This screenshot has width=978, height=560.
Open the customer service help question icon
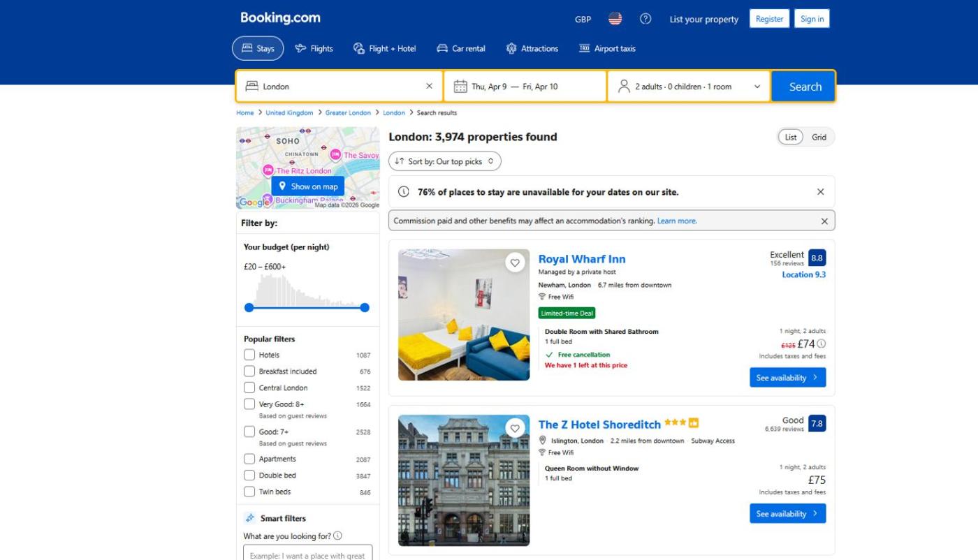click(645, 19)
